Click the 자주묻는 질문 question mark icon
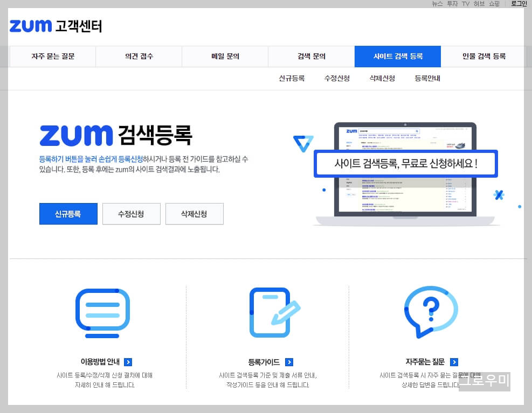Viewport: 532px width, 413px height. coord(431,312)
